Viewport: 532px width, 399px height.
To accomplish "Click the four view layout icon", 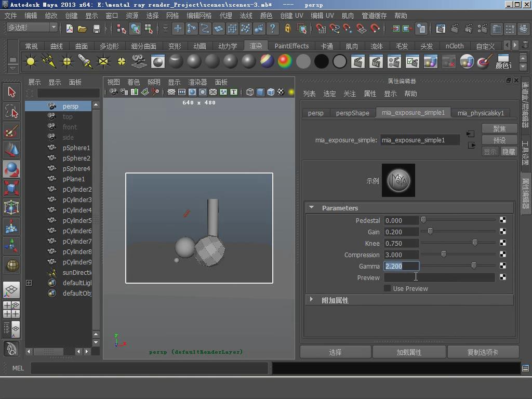I will coord(11,310).
